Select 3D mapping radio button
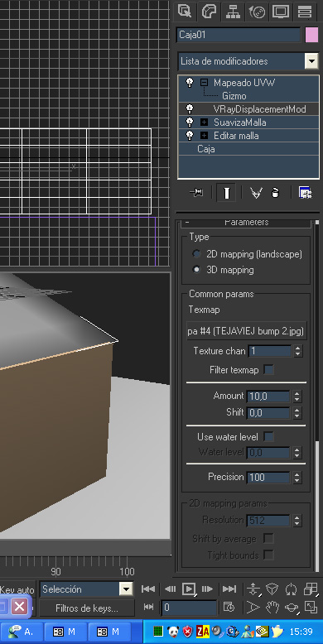This screenshot has width=323, height=644. (197, 270)
